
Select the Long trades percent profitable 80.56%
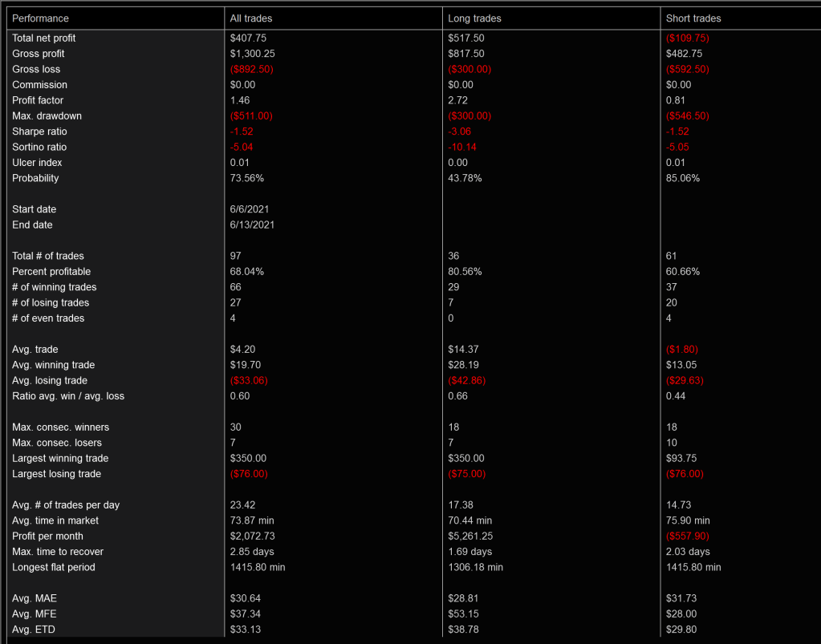tap(465, 272)
